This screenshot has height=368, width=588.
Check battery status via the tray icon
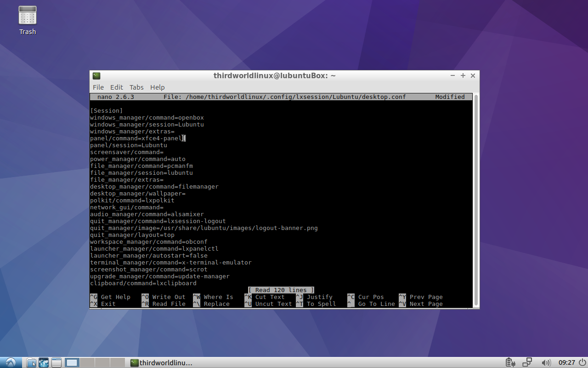510,362
